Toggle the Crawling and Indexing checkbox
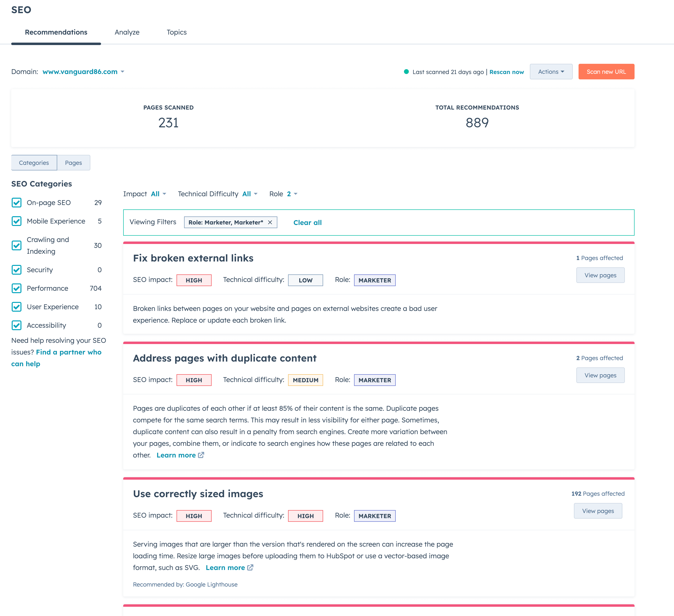 tap(16, 245)
